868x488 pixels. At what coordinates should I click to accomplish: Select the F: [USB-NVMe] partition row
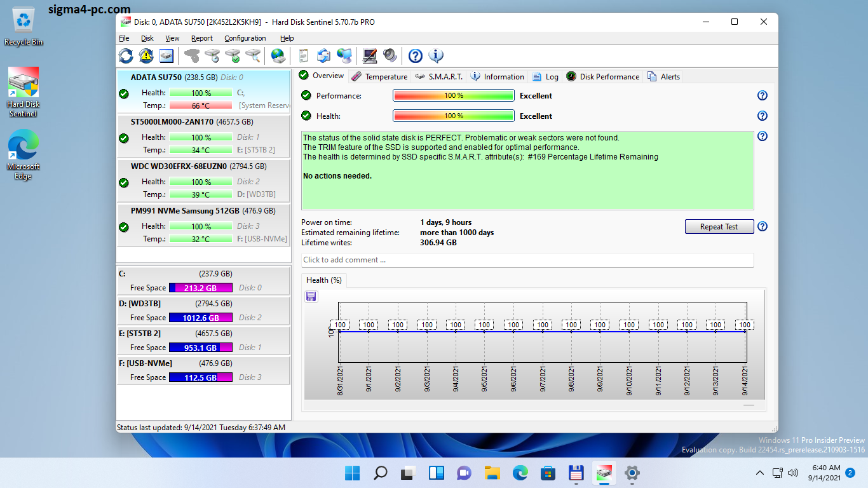coord(203,370)
